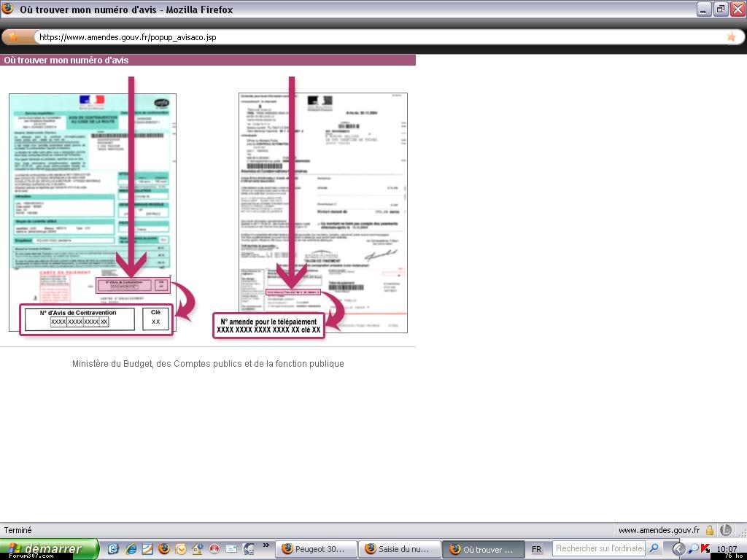Expand the quick launch overflow chevron
Image resolution: width=747 pixels, height=560 pixels.
pos(267,545)
